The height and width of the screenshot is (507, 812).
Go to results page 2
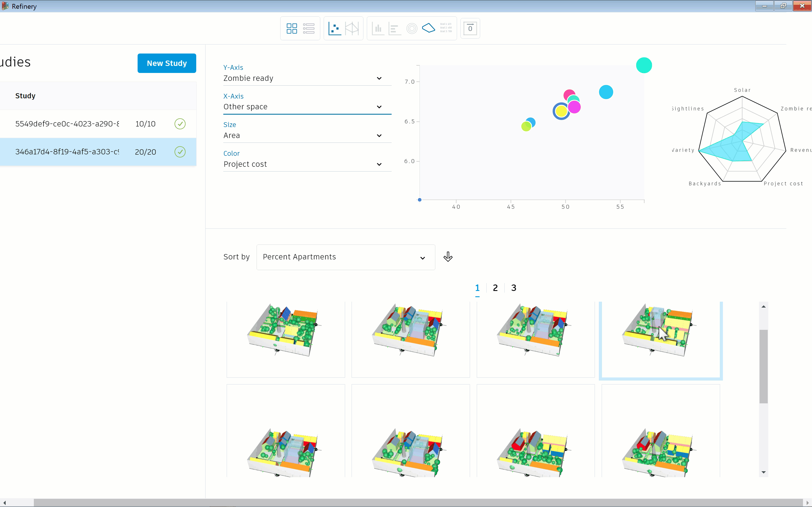[495, 288]
